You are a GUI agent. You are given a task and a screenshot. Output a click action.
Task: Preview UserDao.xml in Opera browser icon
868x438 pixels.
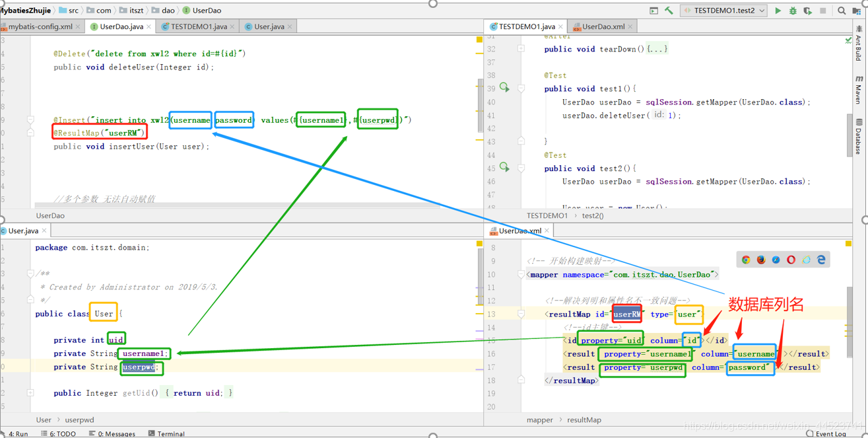tap(791, 260)
